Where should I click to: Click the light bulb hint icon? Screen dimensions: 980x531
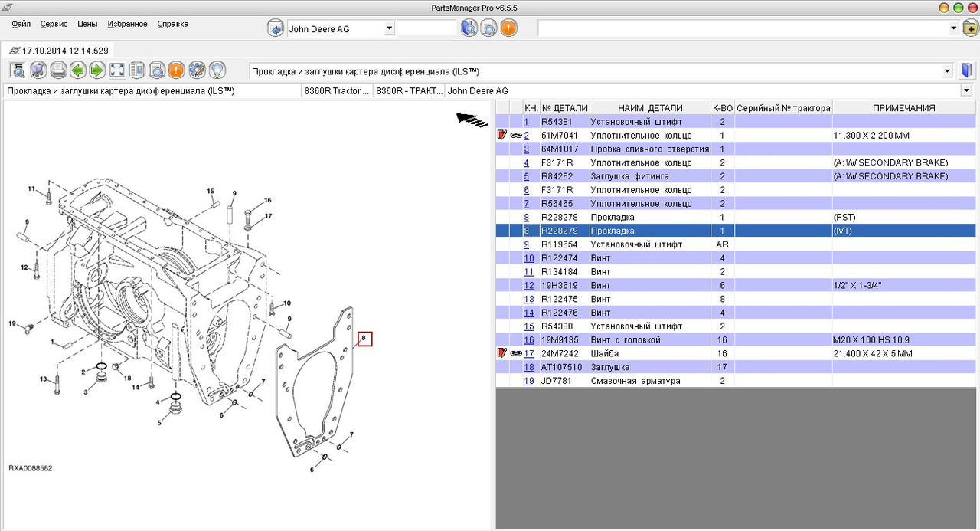click(217, 70)
